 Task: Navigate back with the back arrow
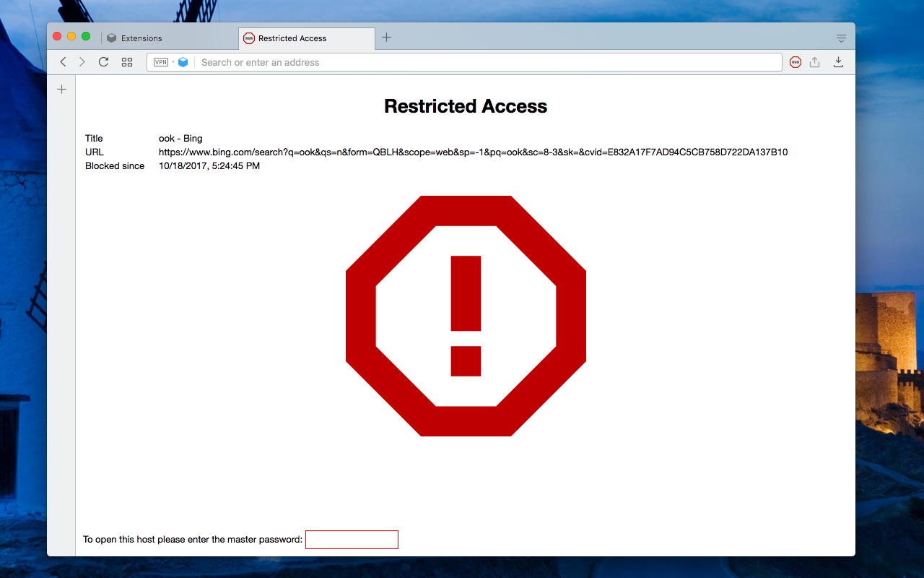[x=63, y=62]
